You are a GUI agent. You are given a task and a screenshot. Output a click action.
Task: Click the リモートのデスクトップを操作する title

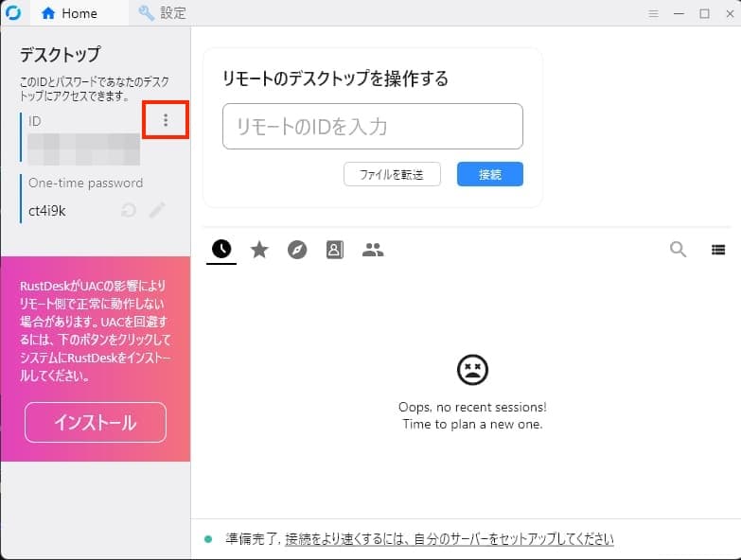pos(335,79)
